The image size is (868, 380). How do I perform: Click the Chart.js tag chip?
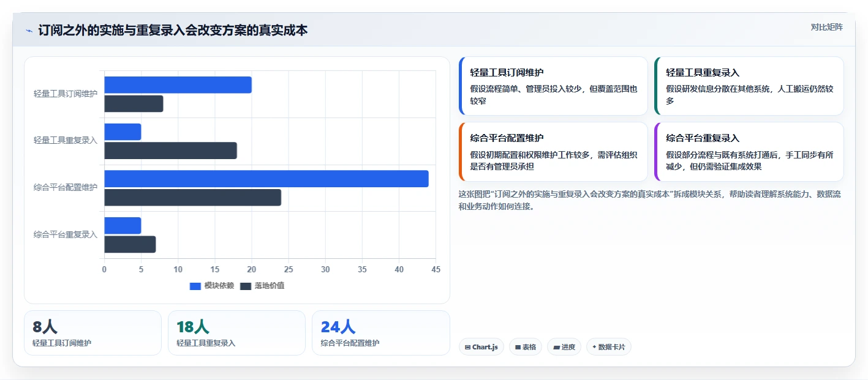(481, 347)
